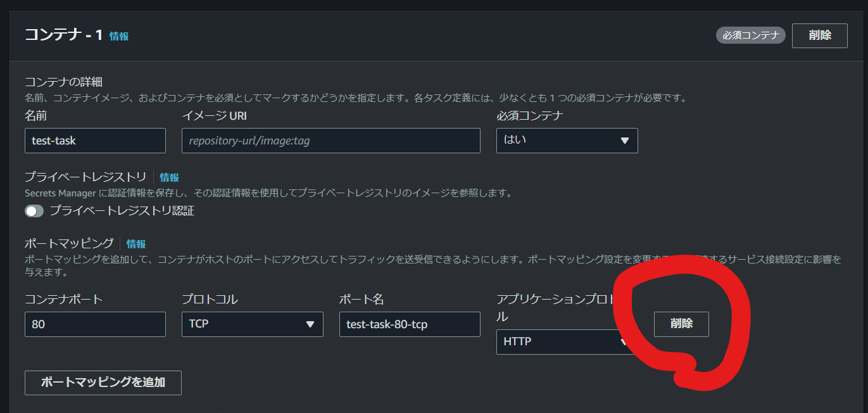Image resolution: width=868 pixels, height=413 pixels.
Task: Click the chevron icon on the HTTP selector
Action: 623,342
